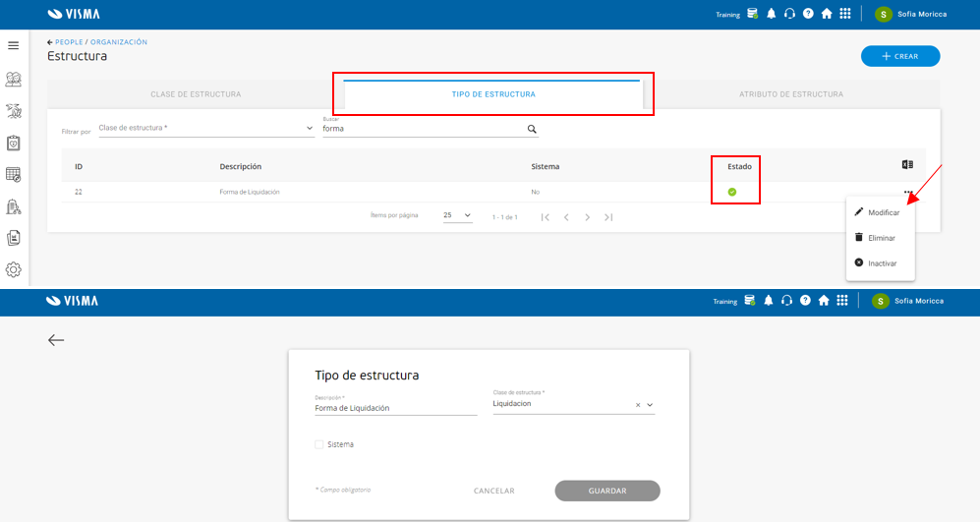Click the Descripción field with 'Forma de Liquidación'
Viewport: 980px width, 522px height.
point(395,408)
